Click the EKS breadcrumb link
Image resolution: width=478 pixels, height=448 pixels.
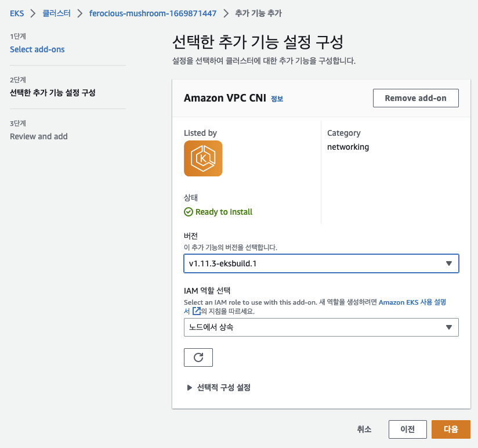pyautogui.click(x=17, y=13)
